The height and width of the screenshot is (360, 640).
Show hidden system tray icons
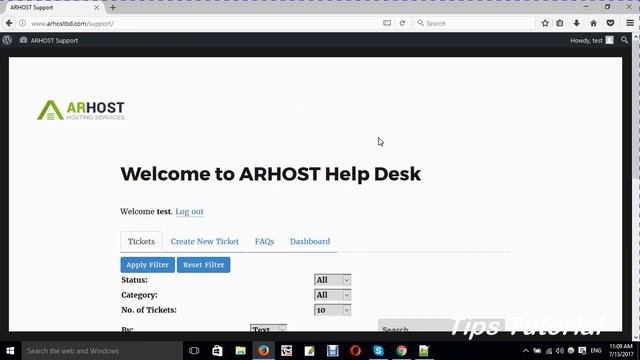pos(526,351)
